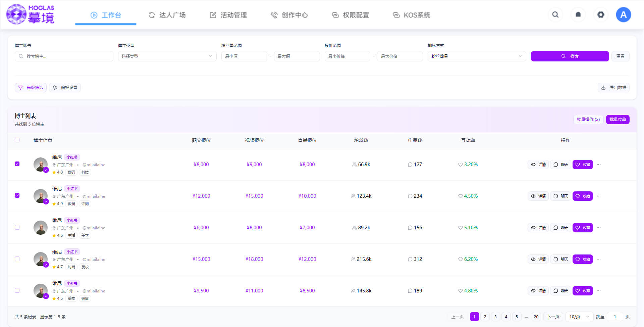Open the search magnifier in the top bar
Screen dimensions: 644x327
click(x=555, y=14)
